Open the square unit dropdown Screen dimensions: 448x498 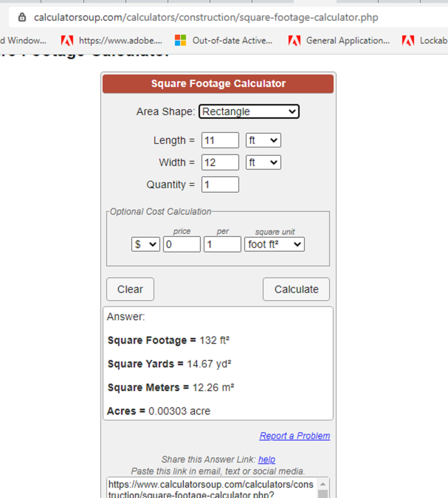tap(274, 244)
